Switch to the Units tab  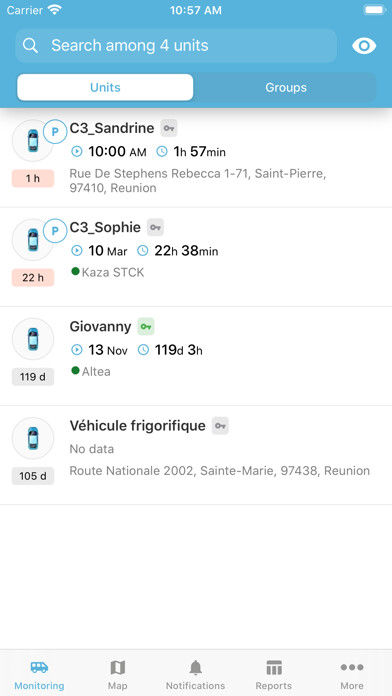coord(105,87)
